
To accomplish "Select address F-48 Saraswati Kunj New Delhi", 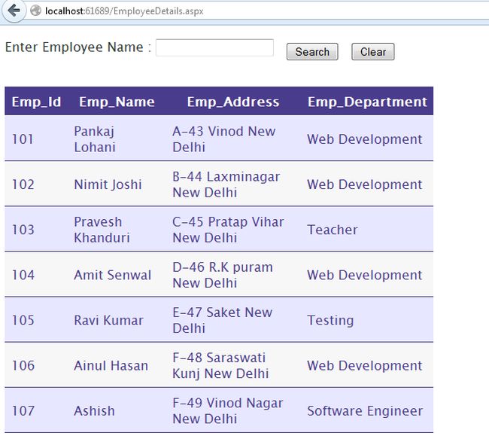I will click(x=220, y=366).
